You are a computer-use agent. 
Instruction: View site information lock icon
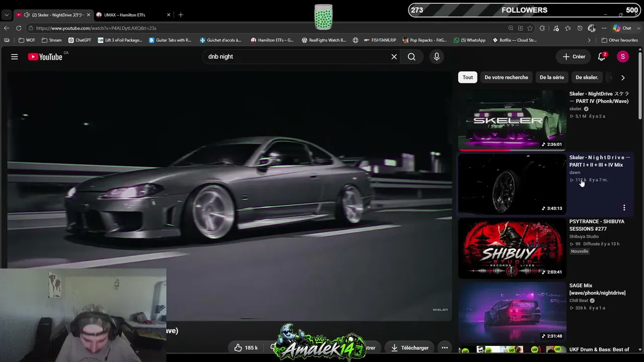tap(31, 28)
